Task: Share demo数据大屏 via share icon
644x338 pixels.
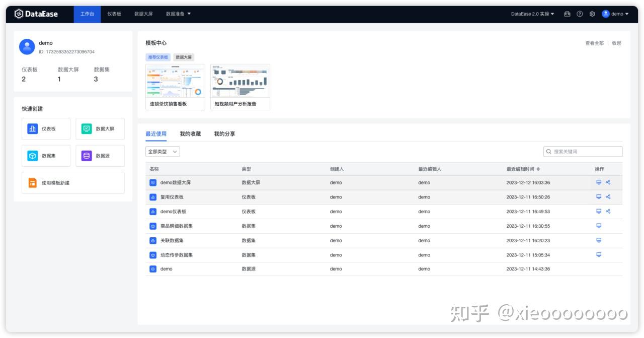Action: coord(608,182)
